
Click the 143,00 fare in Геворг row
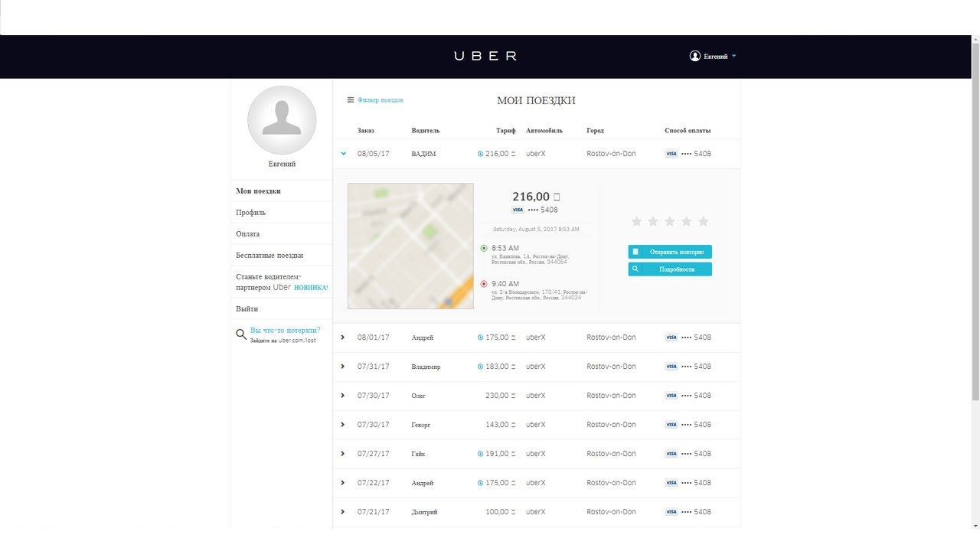coord(501,425)
